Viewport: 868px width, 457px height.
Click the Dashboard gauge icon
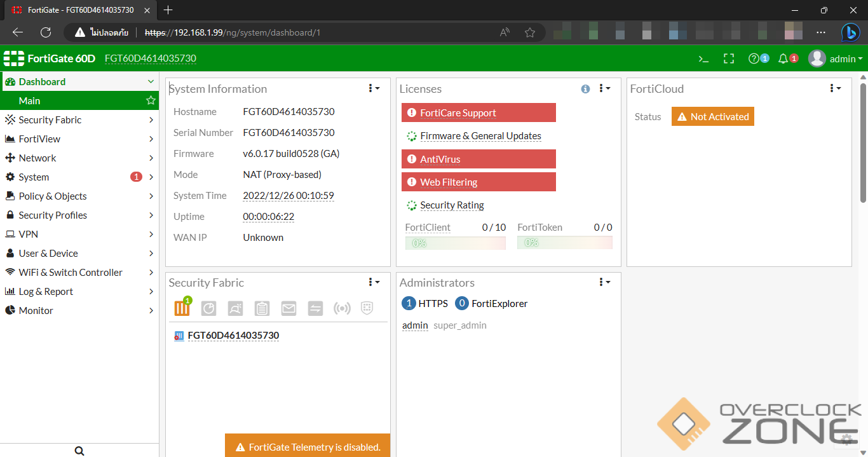[x=10, y=81]
